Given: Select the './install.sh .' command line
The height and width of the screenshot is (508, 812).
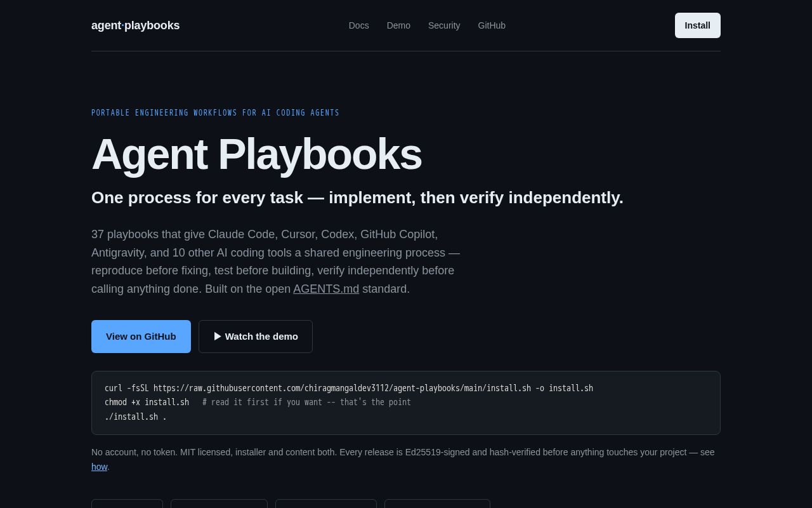Looking at the screenshot, I should tap(135, 417).
